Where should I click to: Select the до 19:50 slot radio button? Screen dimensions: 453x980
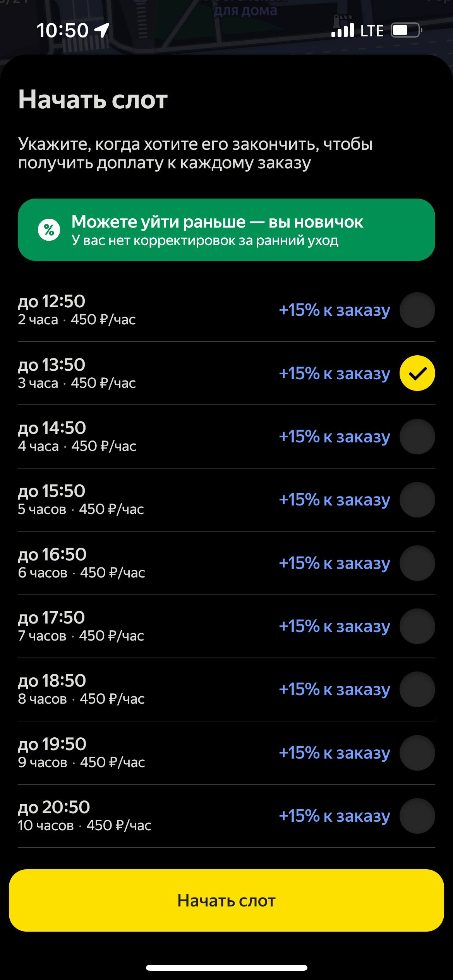417,753
